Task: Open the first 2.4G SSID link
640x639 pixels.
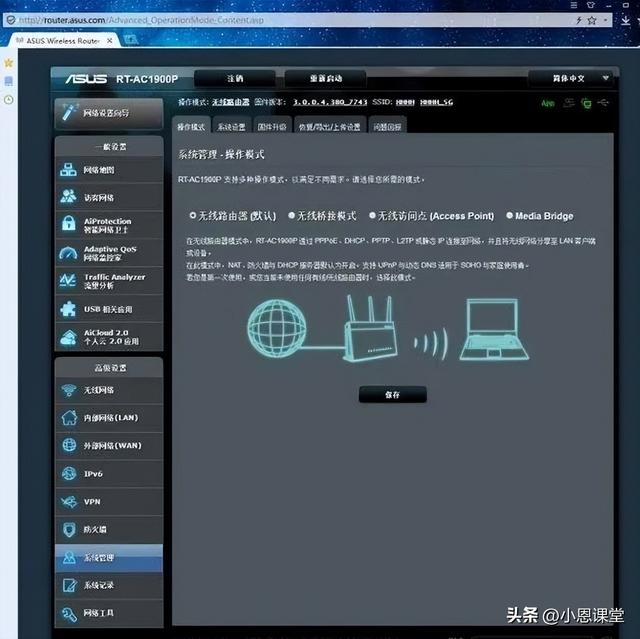Action: (405, 102)
